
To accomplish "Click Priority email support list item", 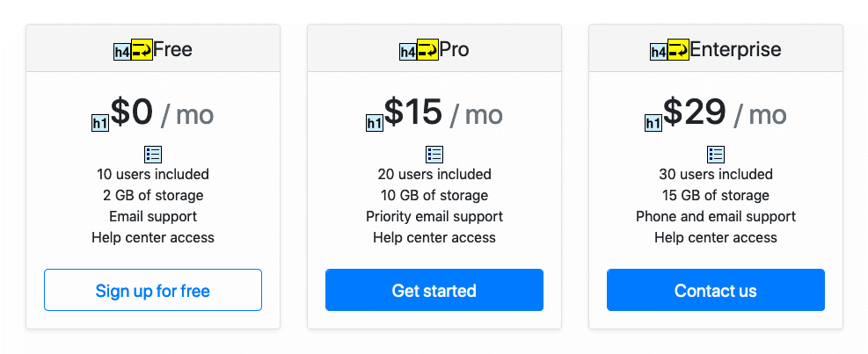I will coord(434,216).
